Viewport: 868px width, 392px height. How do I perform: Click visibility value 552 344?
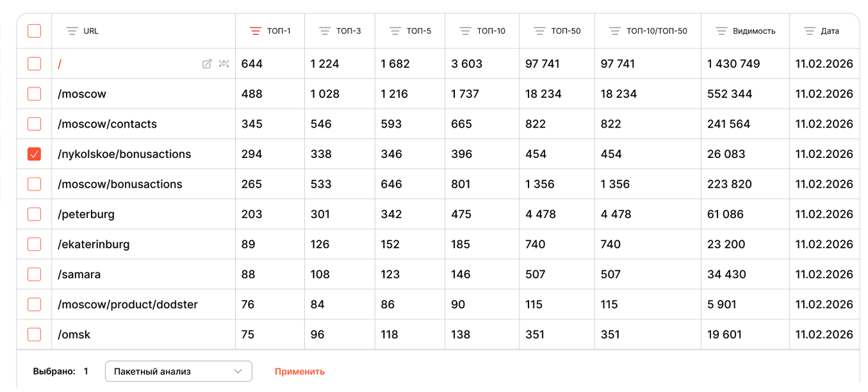point(729,94)
